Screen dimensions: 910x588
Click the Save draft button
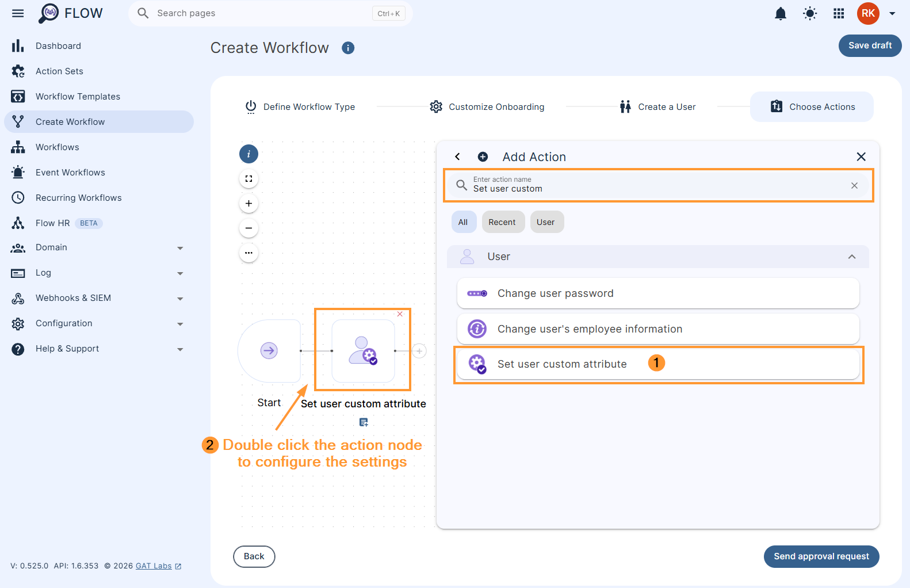click(870, 45)
